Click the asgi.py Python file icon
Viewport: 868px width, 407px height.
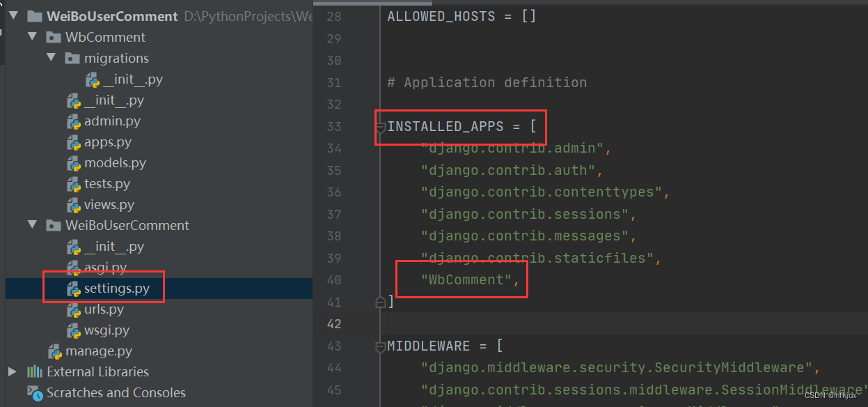[74, 268]
